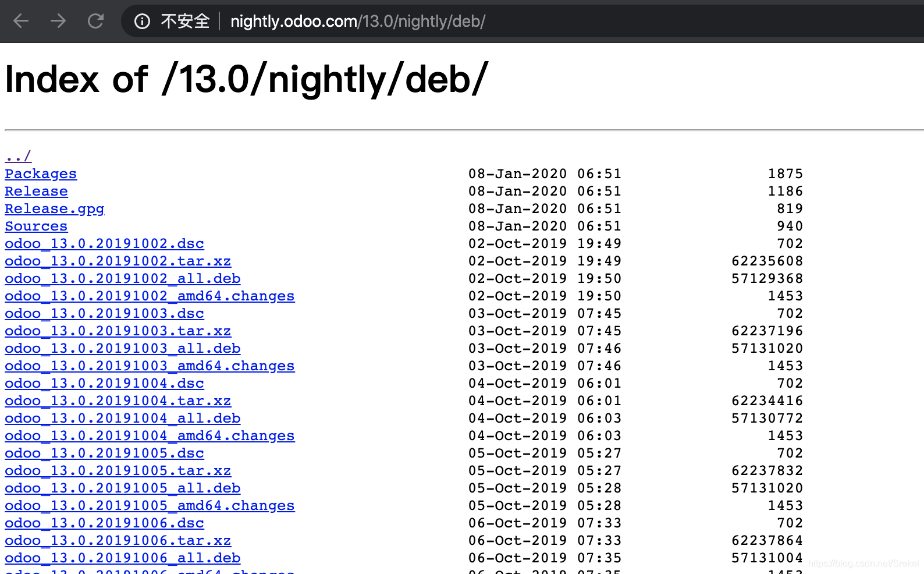Click the Packages date 08-Jan-2020 06:51

coord(545,173)
